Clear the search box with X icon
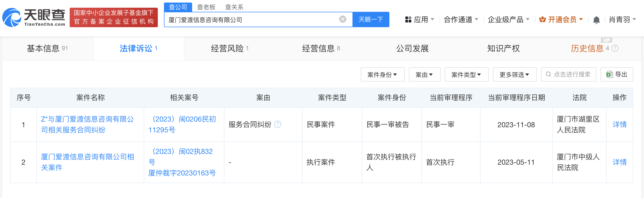 (342, 19)
